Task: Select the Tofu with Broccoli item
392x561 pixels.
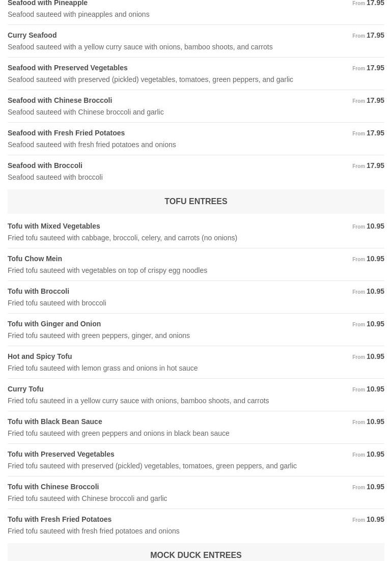Action: pyautogui.click(x=38, y=291)
